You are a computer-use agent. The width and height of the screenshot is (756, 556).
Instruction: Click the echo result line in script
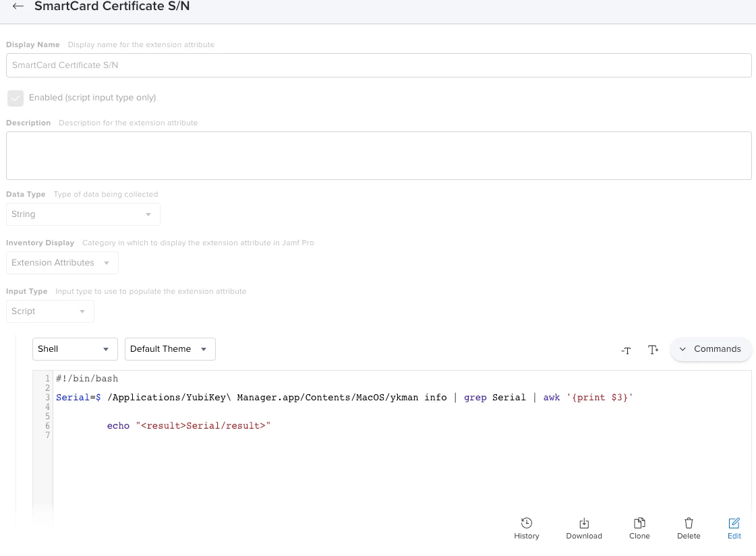pos(189,426)
